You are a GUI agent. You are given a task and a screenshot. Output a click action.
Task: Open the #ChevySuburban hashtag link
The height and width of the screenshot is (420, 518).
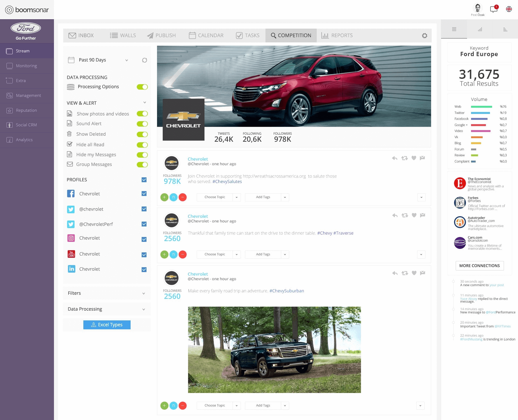click(287, 291)
